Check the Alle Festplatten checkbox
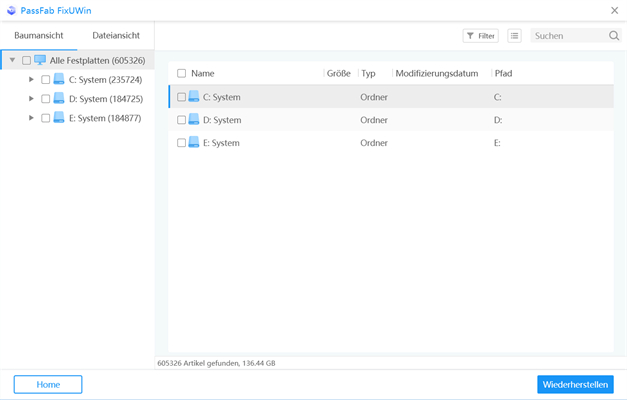Viewport: 627px width, 400px height. [x=26, y=60]
